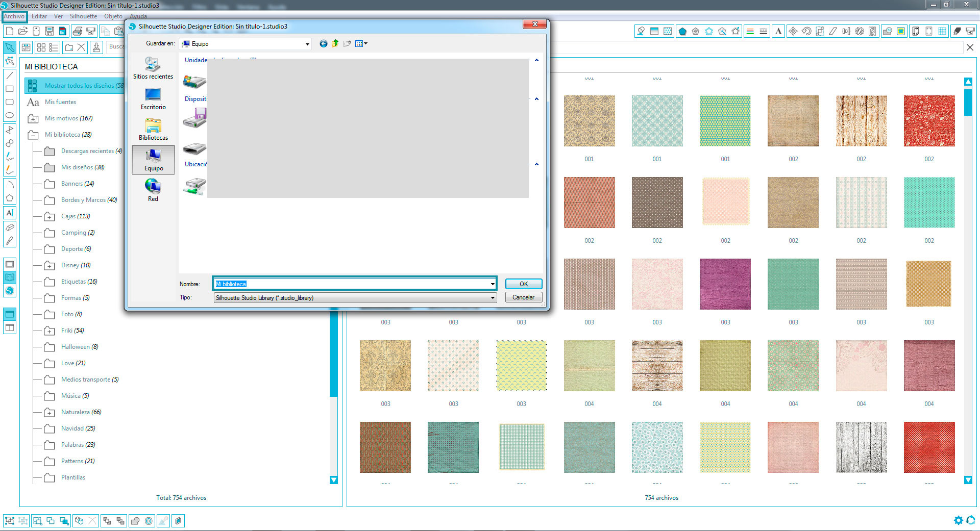Open the Fill Pattern panel icon
This screenshot has height=531, width=980.
[668, 31]
